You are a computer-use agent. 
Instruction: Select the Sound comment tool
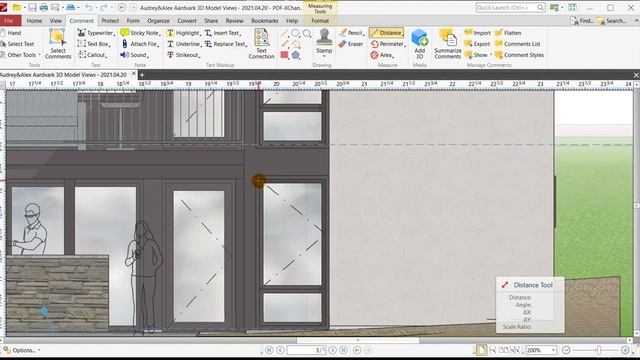pyautogui.click(x=134, y=55)
